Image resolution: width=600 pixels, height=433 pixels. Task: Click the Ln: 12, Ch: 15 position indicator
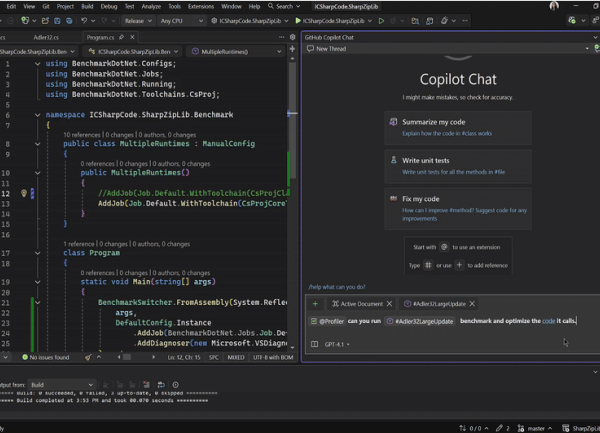point(184,357)
